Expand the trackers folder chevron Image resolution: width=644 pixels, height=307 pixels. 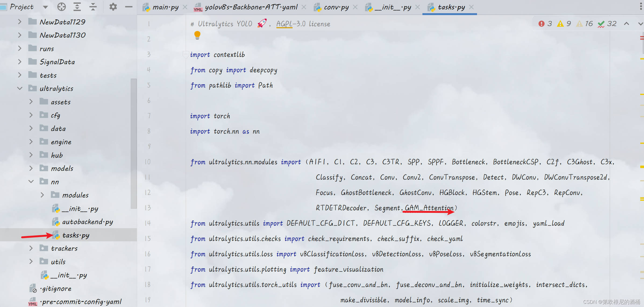pos(31,248)
